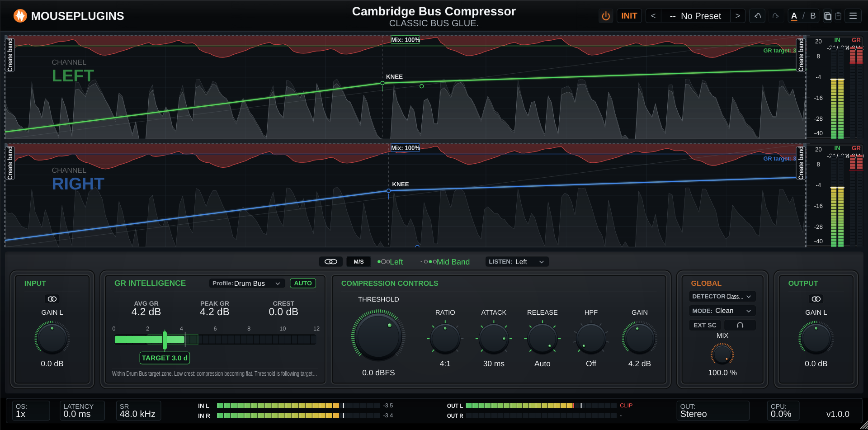
Task: Switch to B state
Action: coord(813,16)
